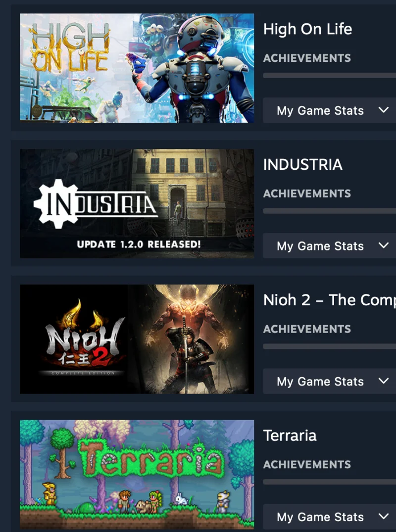396x532 pixels.
Task: Open the Terraria pixel-art banner
Action: pyautogui.click(x=137, y=474)
